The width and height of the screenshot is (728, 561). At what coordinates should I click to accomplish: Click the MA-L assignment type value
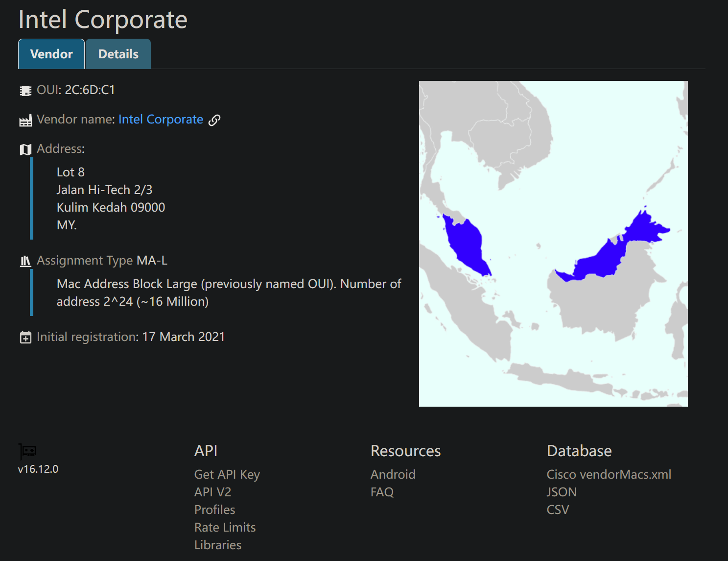[x=152, y=260]
